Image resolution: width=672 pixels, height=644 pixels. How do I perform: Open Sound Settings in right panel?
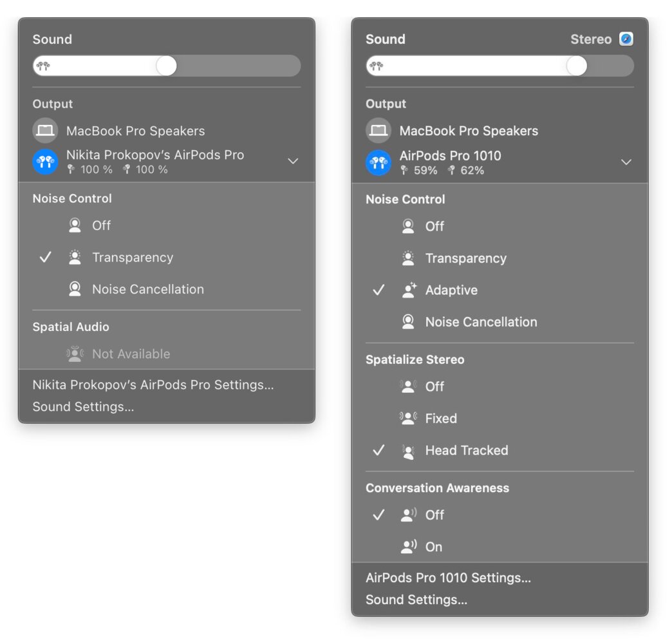[416, 600]
